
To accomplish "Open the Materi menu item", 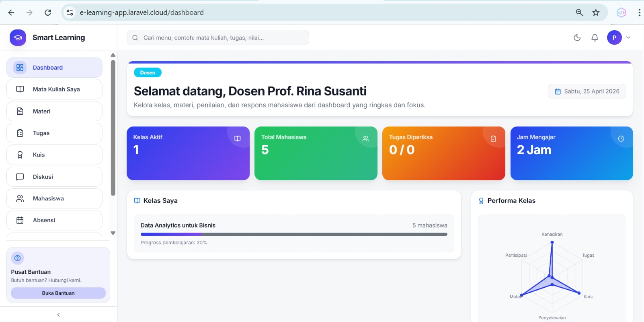I will 54,111.
